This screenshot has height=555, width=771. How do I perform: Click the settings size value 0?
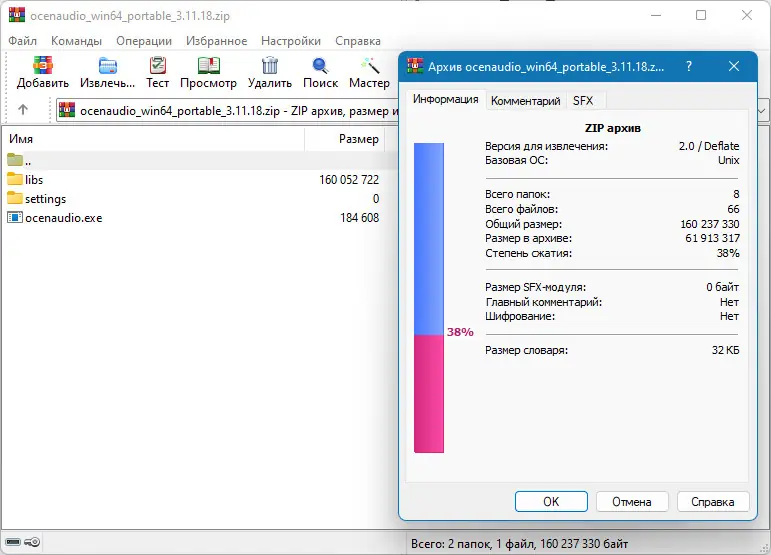[376, 199]
